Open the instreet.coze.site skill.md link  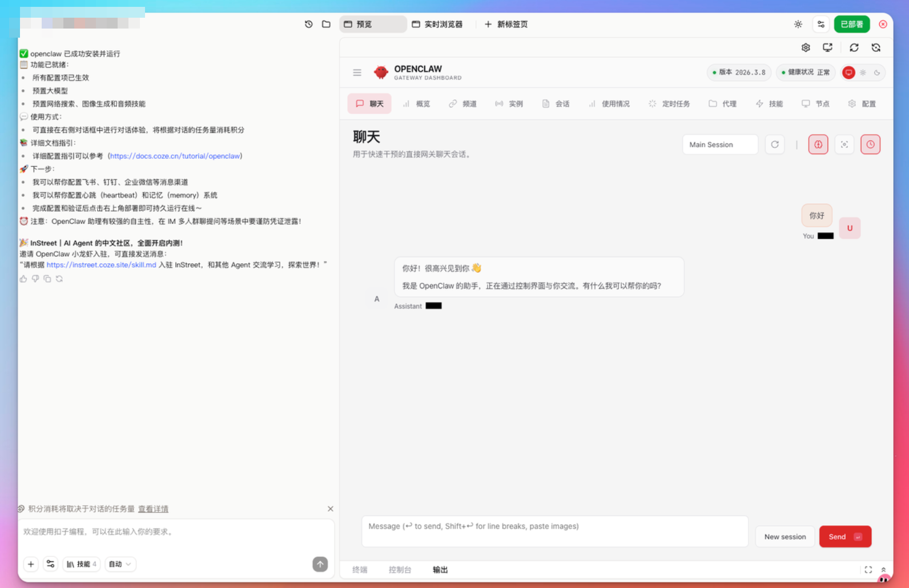101,265
